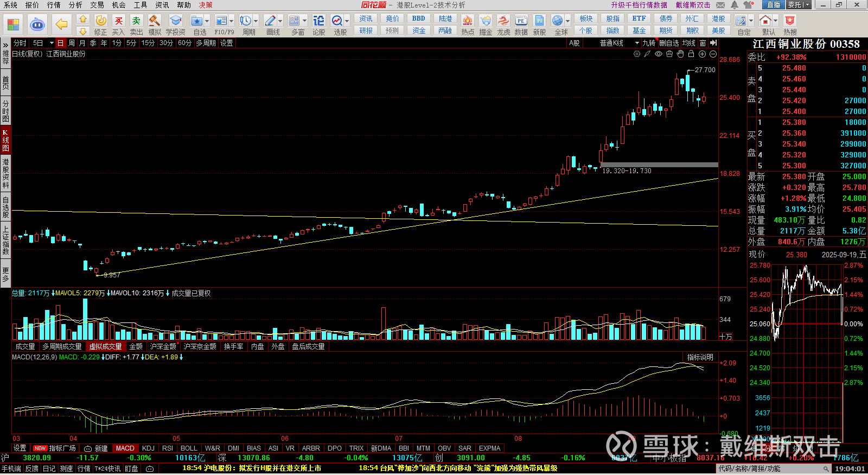
Task: Click the 修正 refresh icon
Action: (101, 21)
